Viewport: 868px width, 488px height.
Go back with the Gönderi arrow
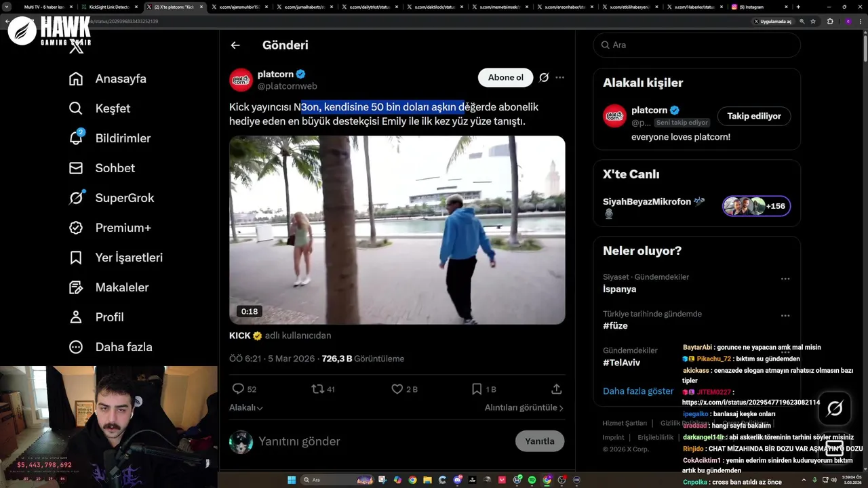(x=235, y=45)
